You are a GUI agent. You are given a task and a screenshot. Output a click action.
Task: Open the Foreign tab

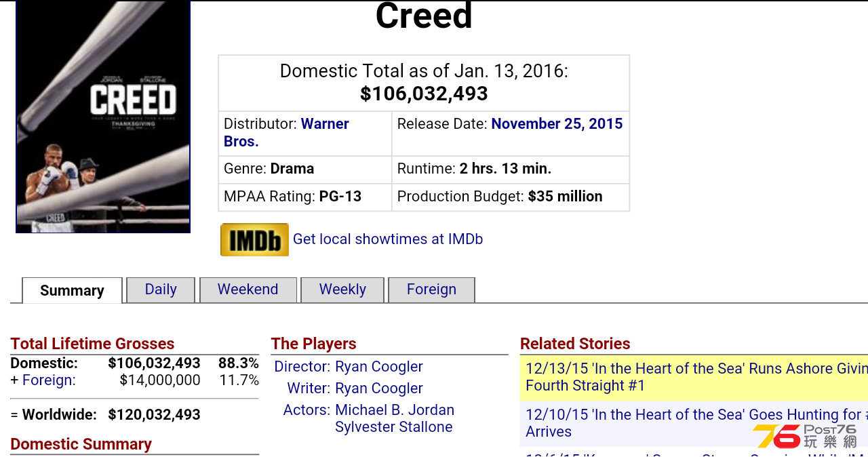(x=431, y=290)
